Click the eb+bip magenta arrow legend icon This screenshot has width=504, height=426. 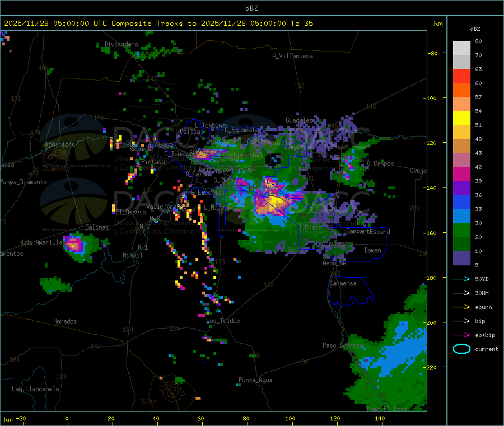point(461,335)
